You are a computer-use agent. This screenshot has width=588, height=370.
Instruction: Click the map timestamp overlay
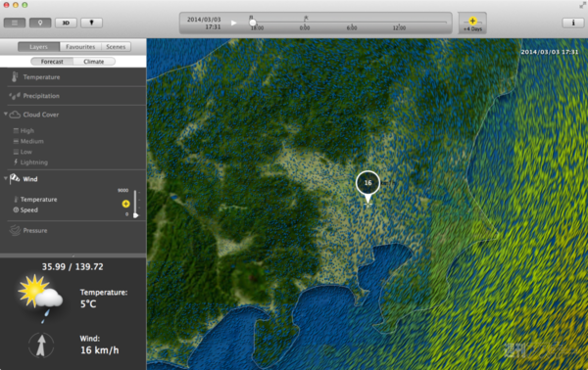point(550,52)
